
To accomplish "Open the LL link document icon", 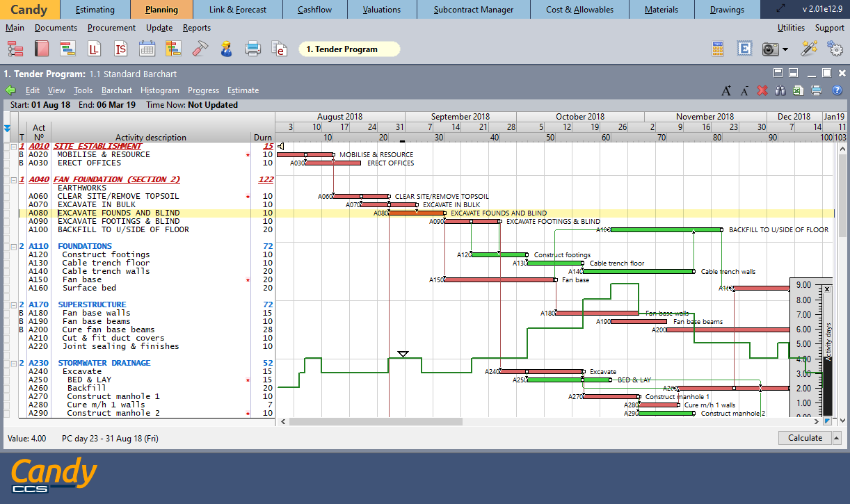I will pyautogui.click(x=94, y=49).
